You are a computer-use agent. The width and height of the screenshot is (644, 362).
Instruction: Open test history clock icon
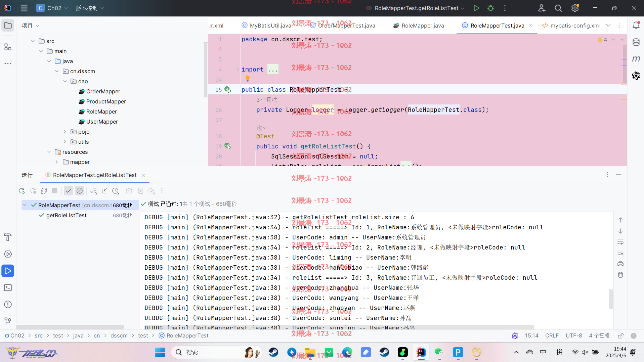[116, 191]
